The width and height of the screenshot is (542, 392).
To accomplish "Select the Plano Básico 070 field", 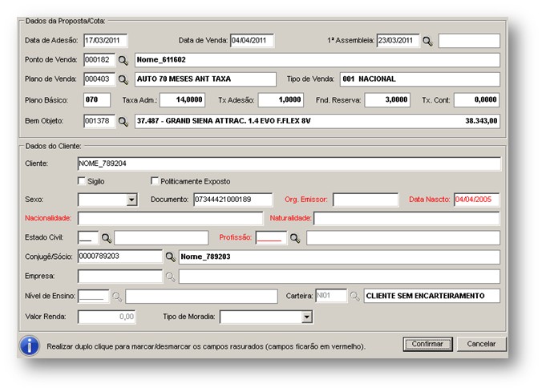I will 97,100.
